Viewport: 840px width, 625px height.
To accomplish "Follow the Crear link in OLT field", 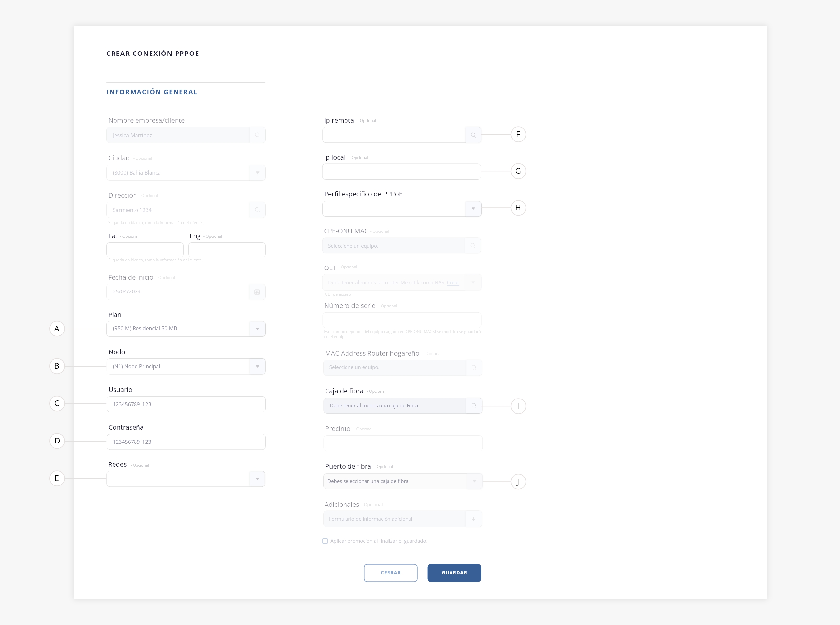I will pyautogui.click(x=453, y=283).
